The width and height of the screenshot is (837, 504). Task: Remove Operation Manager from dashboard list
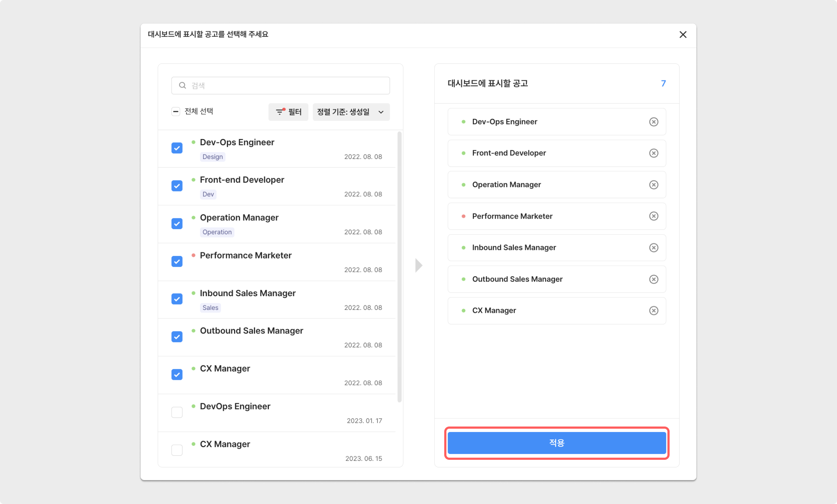point(653,185)
